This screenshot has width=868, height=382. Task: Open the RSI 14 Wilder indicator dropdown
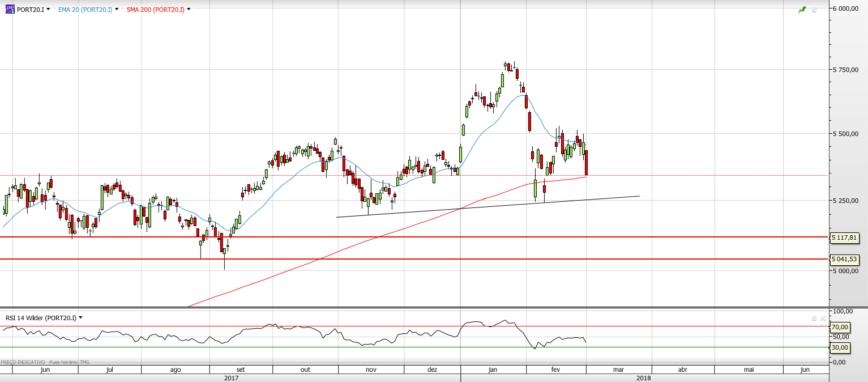point(80,318)
